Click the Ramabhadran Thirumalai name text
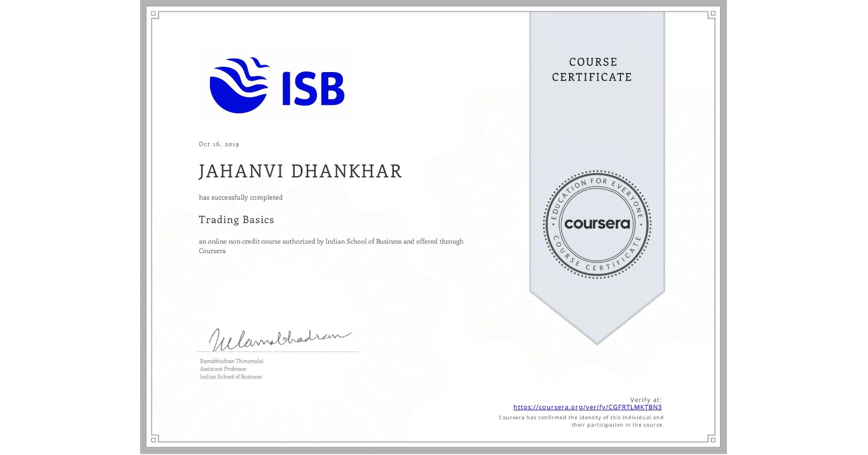 (x=232, y=361)
